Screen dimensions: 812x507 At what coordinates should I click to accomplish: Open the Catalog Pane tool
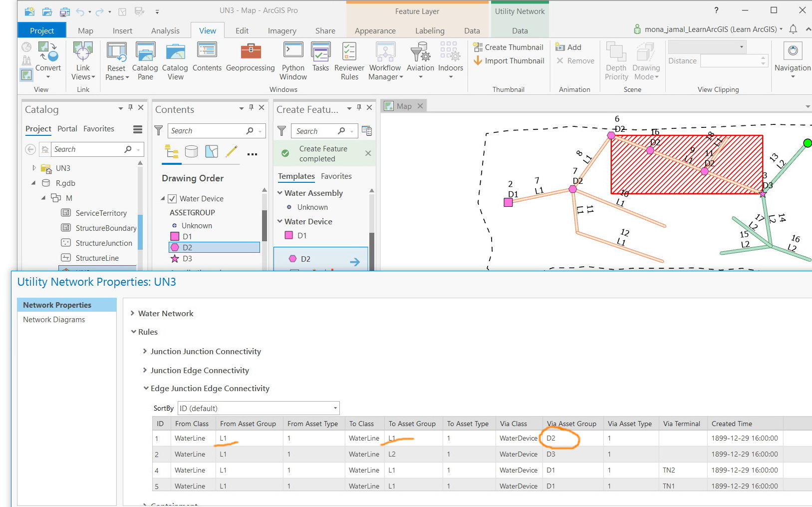click(145, 61)
